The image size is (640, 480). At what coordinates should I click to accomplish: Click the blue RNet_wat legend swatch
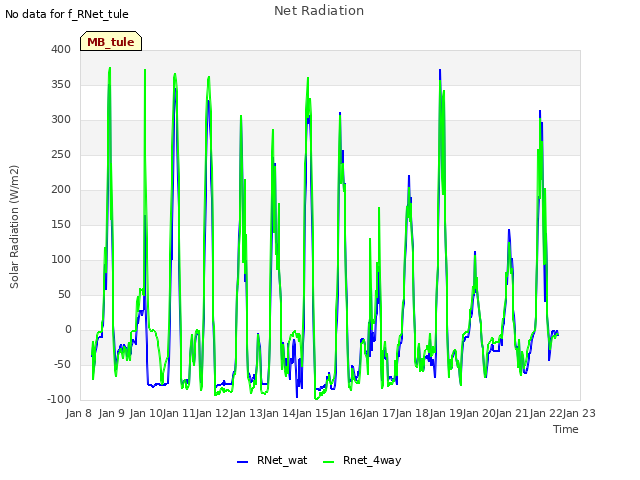(242, 462)
